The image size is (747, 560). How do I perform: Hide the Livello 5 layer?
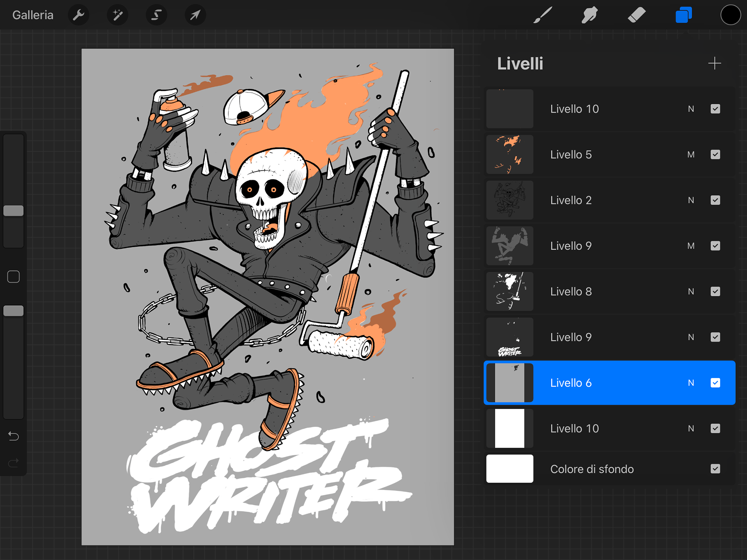click(715, 155)
